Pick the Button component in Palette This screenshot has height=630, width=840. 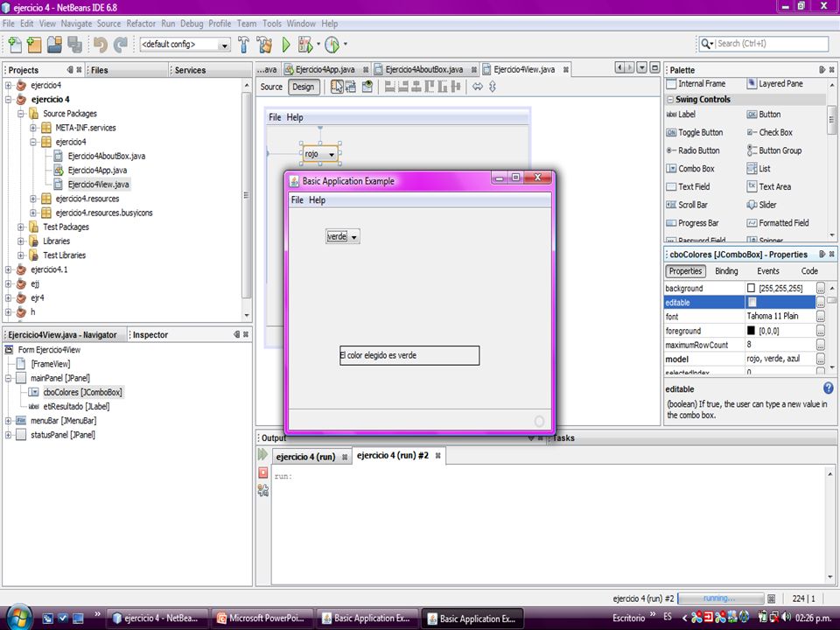pyautogui.click(x=763, y=114)
